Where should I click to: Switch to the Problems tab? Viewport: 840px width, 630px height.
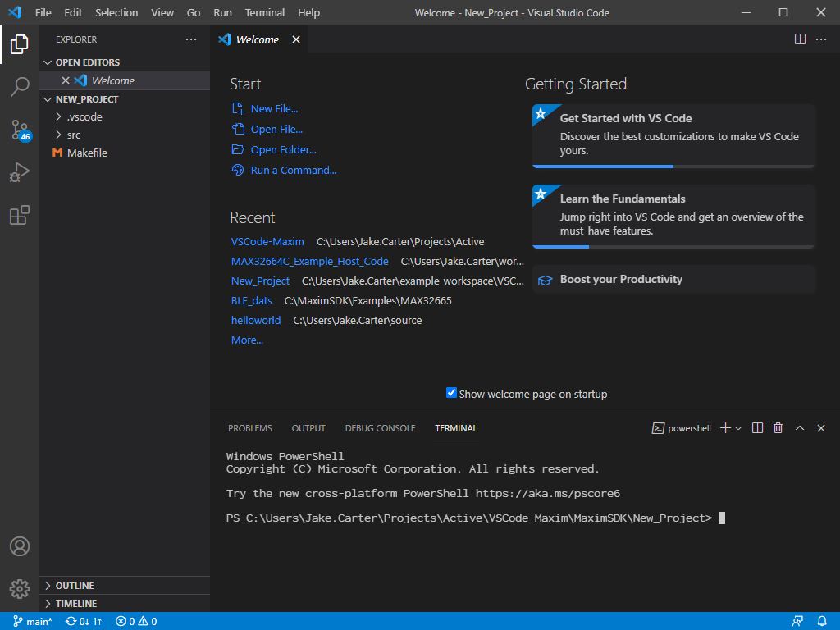pos(250,428)
